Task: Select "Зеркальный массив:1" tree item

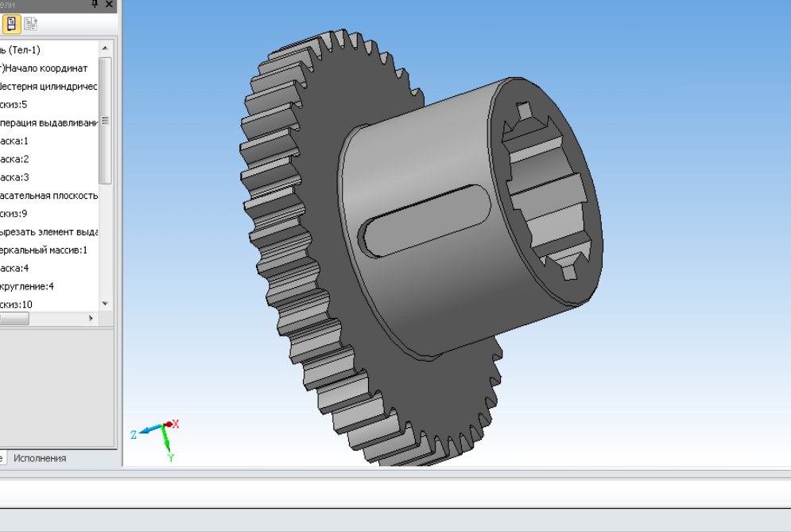Action: coord(44,250)
